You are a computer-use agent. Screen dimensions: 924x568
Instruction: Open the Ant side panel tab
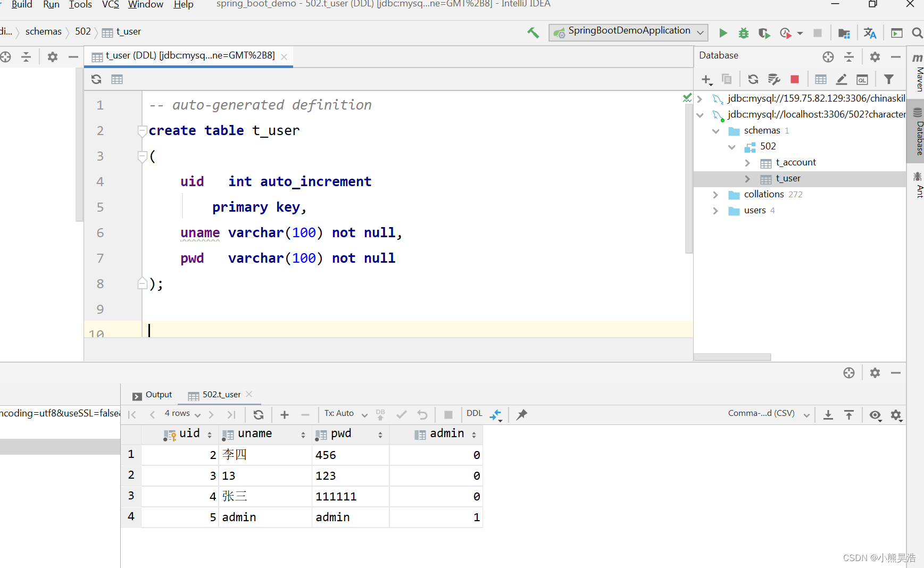(x=918, y=184)
